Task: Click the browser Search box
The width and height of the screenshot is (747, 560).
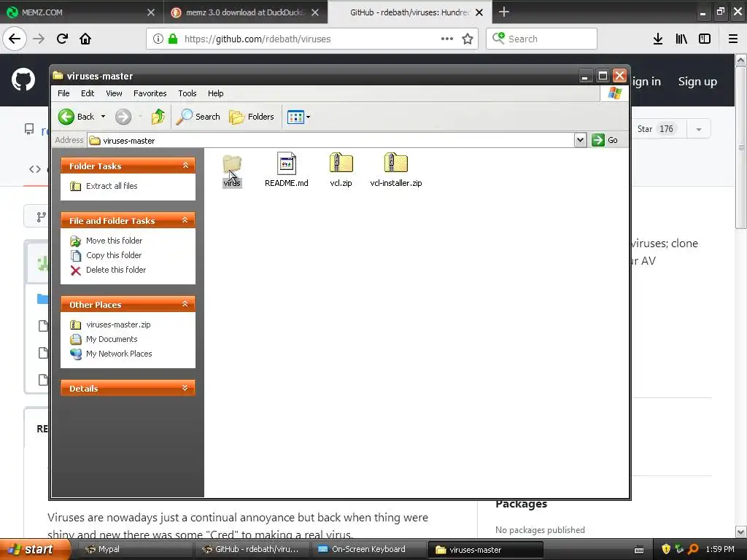Action: [541, 39]
